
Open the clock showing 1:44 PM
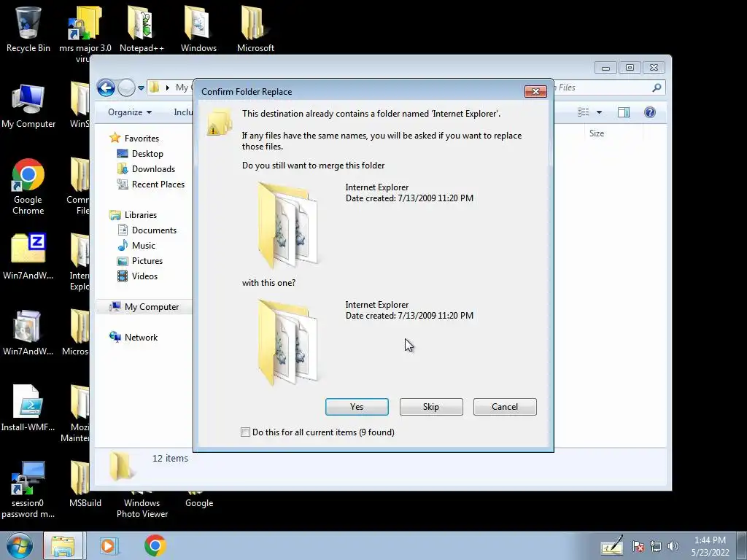coord(710,546)
